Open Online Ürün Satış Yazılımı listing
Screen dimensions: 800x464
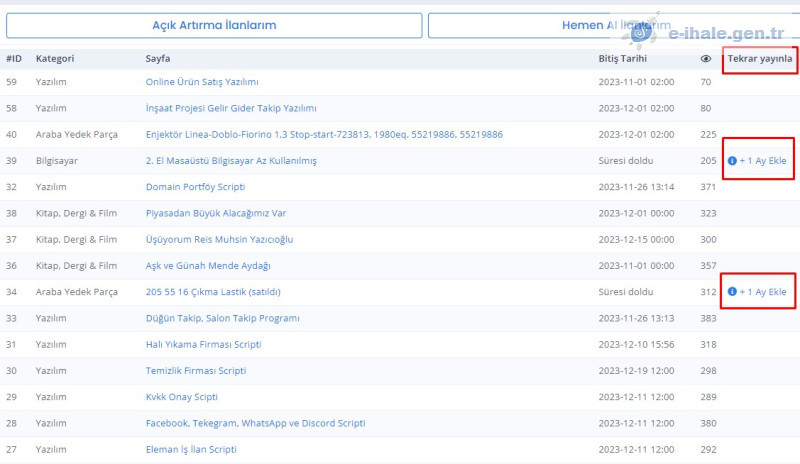coord(202,82)
